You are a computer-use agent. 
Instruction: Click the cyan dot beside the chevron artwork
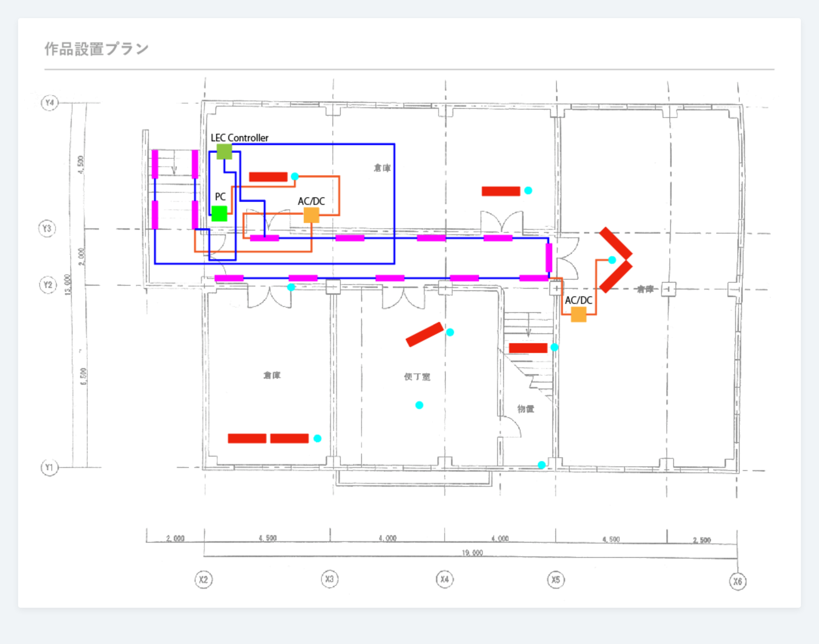pos(612,260)
